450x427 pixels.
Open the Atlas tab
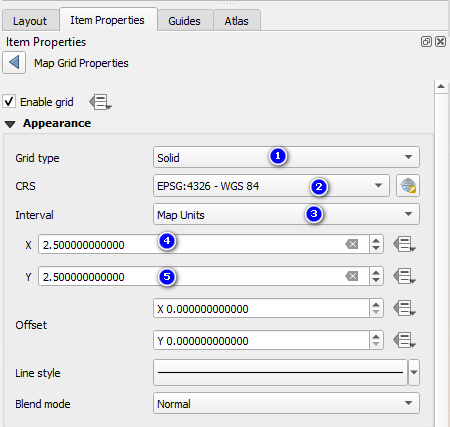click(x=237, y=21)
